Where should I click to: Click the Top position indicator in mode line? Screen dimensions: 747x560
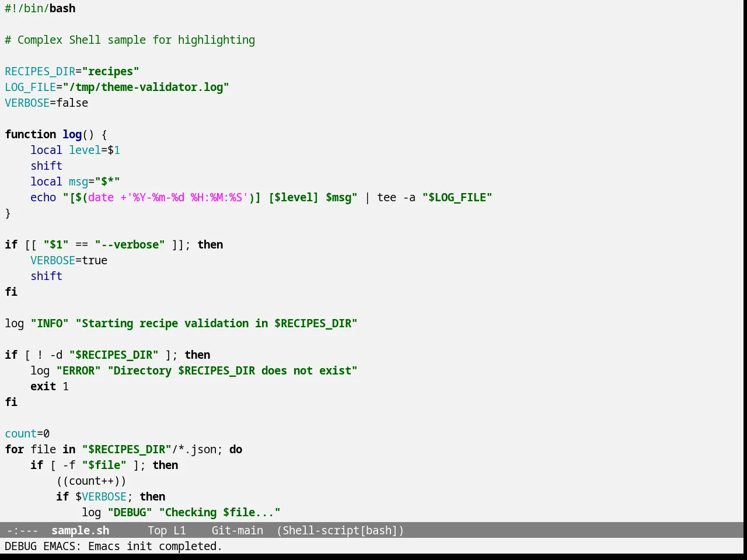pos(157,530)
